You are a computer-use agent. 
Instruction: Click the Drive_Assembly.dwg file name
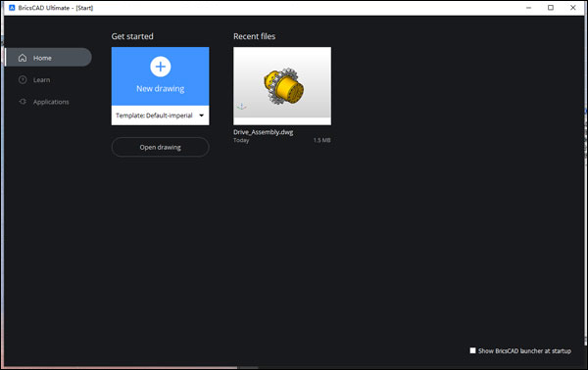(x=264, y=132)
